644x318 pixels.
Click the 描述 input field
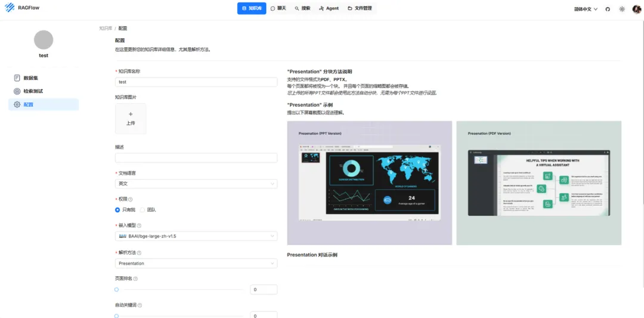(x=196, y=158)
